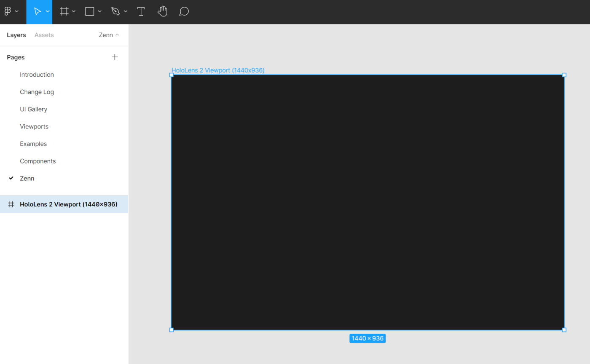Click the bottom-right frame resize handle
This screenshot has height=364, width=590.
(564, 329)
